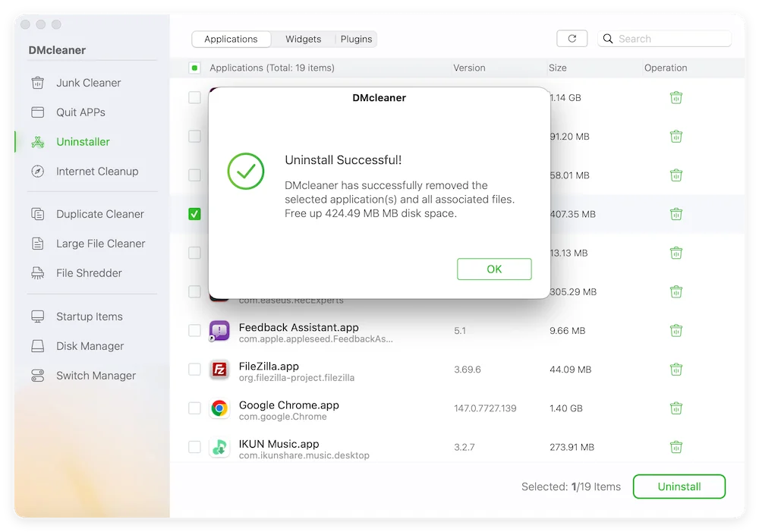
Task: Click the com.google.Chrome bundle identifier
Action: pyautogui.click(x=282, y=417)
